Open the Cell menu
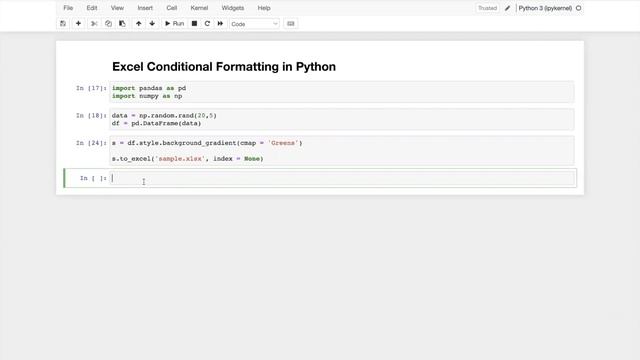The width and height of the screenshot is (640, 360). 172,8
